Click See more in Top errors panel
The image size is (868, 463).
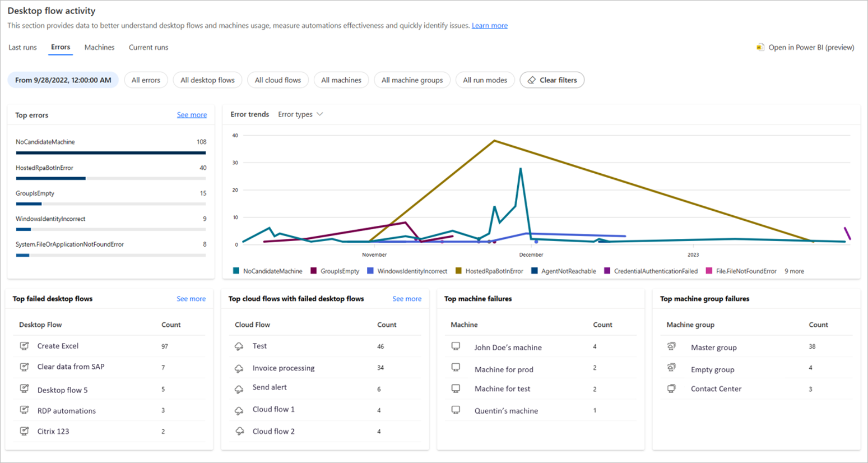pyautogui.click(x=192, y=114)
